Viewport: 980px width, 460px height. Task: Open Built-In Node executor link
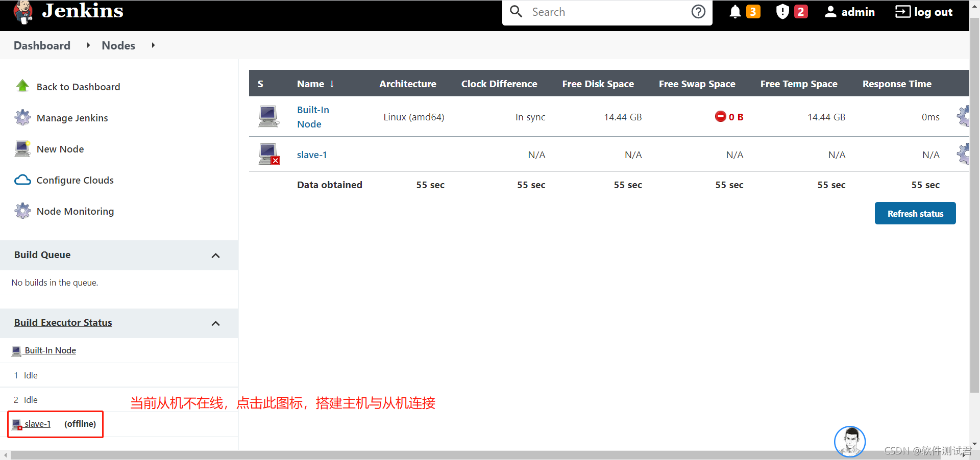coord(50,350)
